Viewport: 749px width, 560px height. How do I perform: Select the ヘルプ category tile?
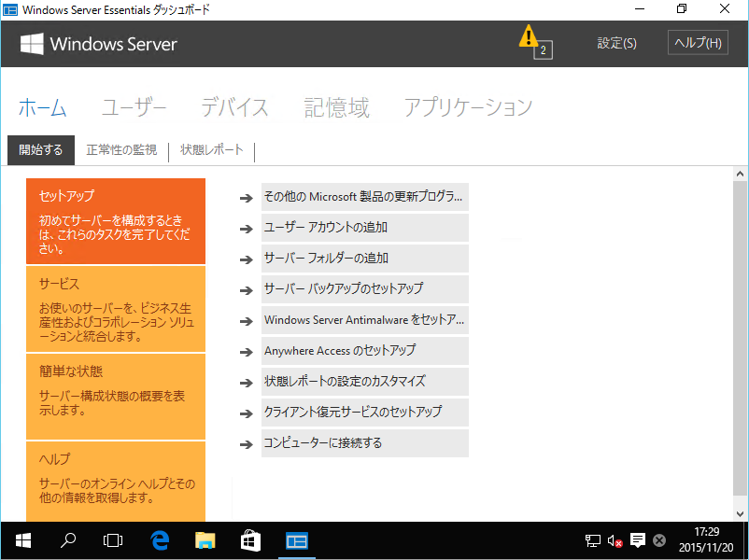click(116, 482)
